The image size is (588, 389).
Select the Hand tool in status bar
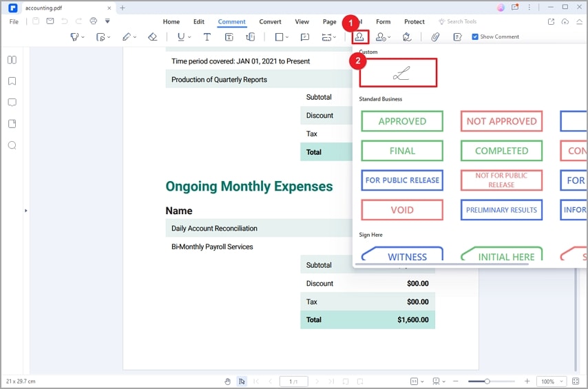coord(227,381)
